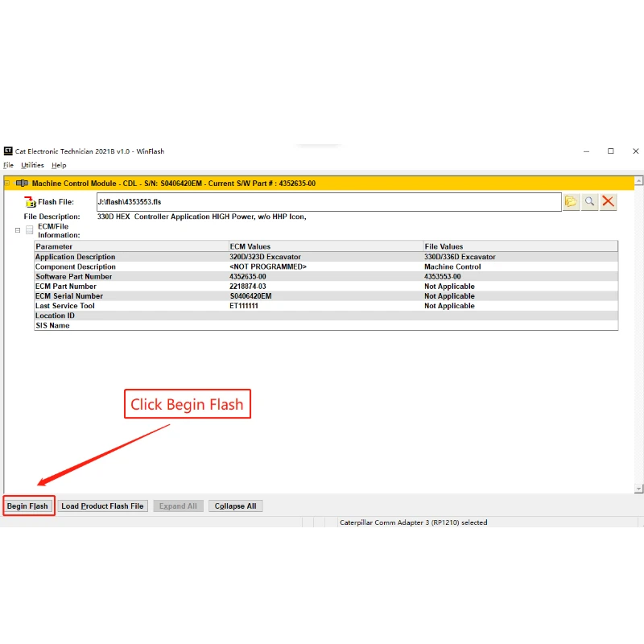
Task: Select the ECM Serial Number row
Action: coord(326,296)
